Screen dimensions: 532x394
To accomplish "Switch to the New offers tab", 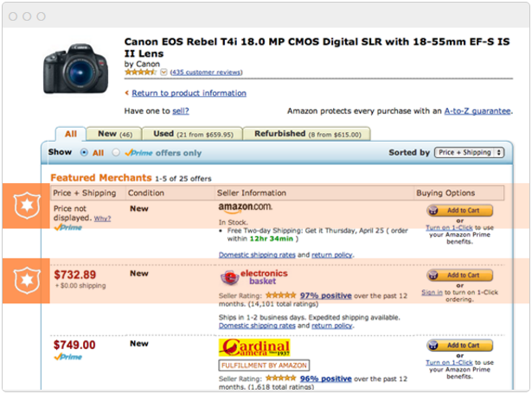I will [x=114, y=134].
